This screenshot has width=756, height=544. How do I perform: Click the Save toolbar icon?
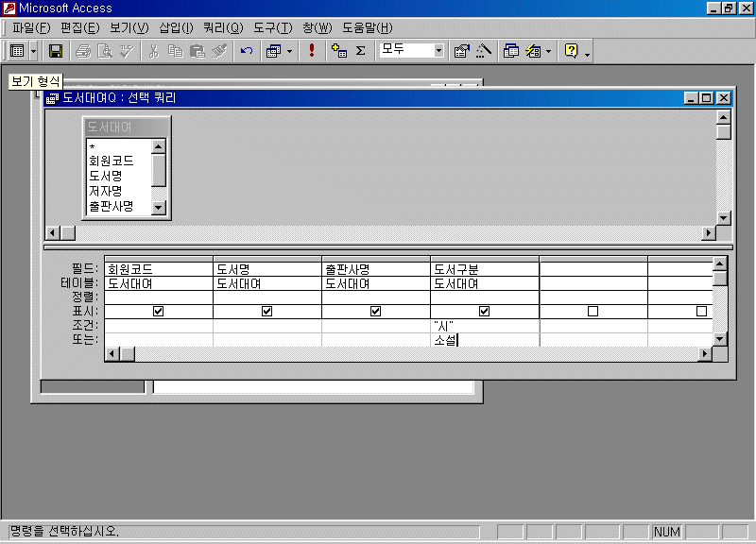pyautogui.click(x=56, y=51)
